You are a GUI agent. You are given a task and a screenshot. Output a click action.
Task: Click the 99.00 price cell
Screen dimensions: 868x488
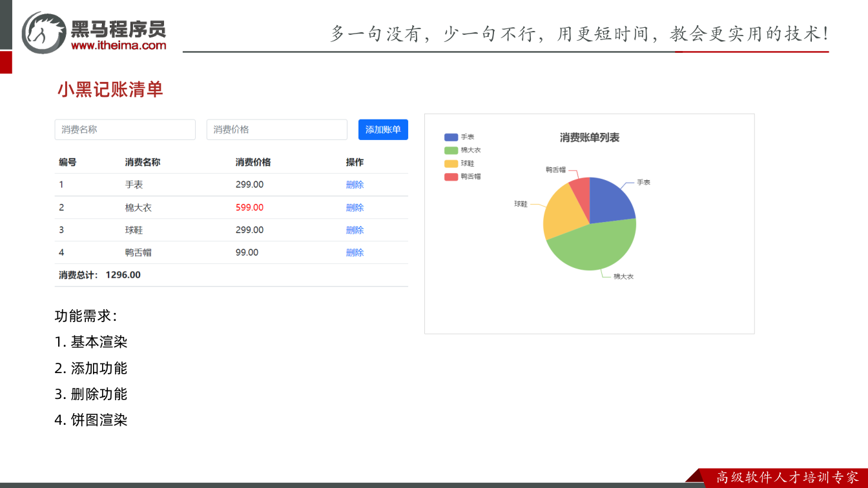(x=247, y=252)
